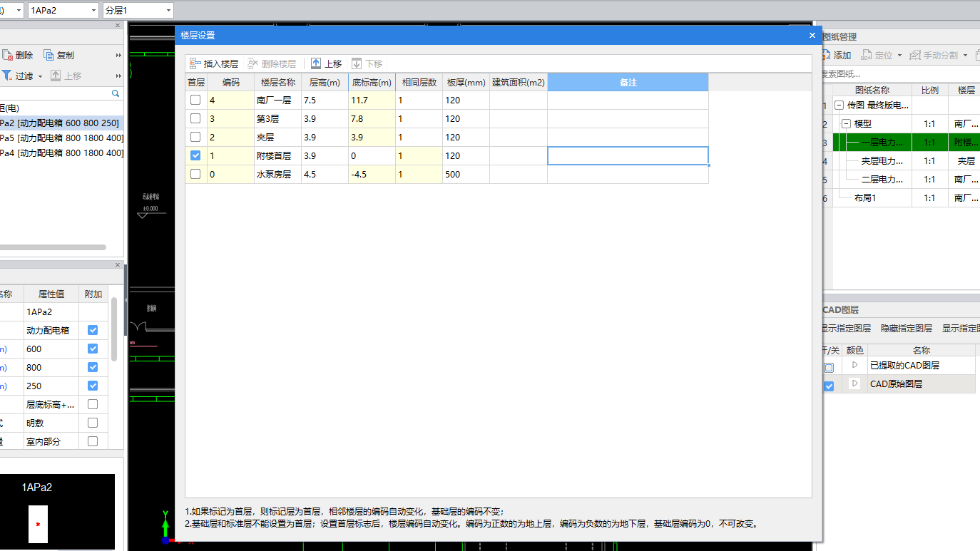Select 布局1 in drawing list
This screenshot has width=980, height=551.
click(x=864, y=198)
